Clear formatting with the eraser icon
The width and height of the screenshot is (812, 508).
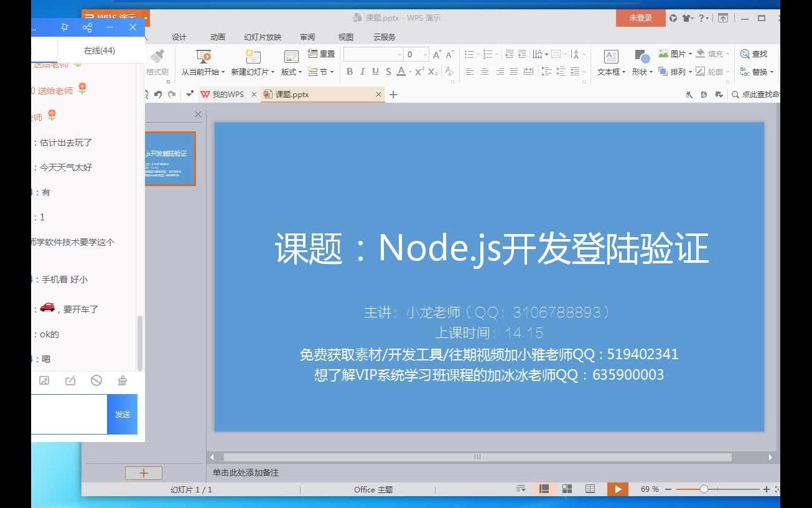[x=449, y=72]
